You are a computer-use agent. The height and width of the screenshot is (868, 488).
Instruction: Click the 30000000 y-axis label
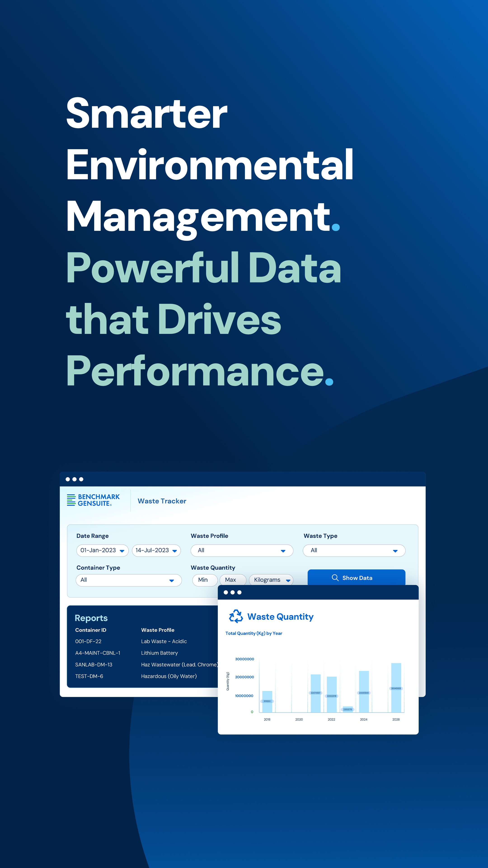pos(244,659)
